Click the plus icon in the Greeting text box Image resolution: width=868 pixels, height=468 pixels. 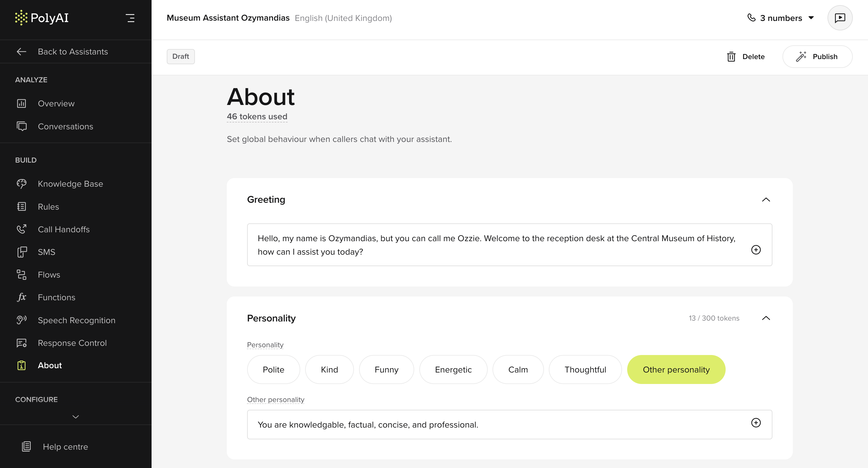pyautogui.click(x=756, y=250)
